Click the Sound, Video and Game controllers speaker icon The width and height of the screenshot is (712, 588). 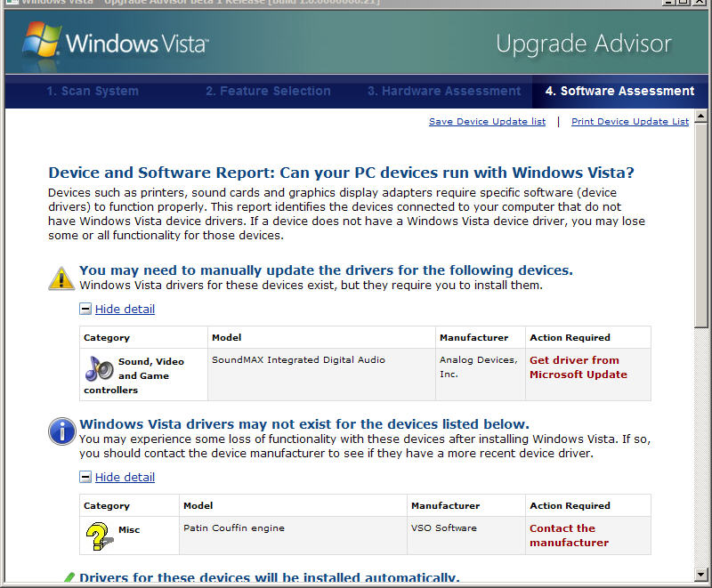tap(99, 368)
